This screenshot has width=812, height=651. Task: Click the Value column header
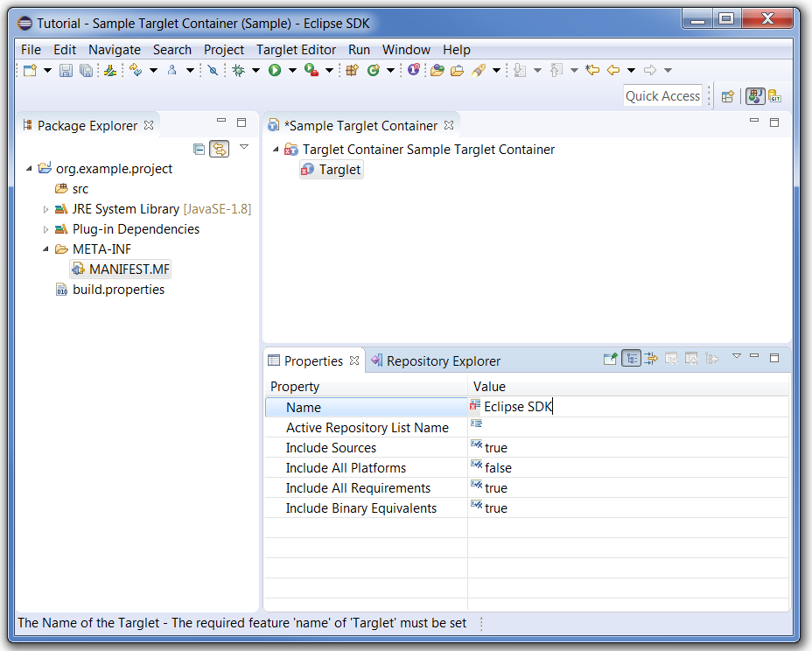[628, 387]
